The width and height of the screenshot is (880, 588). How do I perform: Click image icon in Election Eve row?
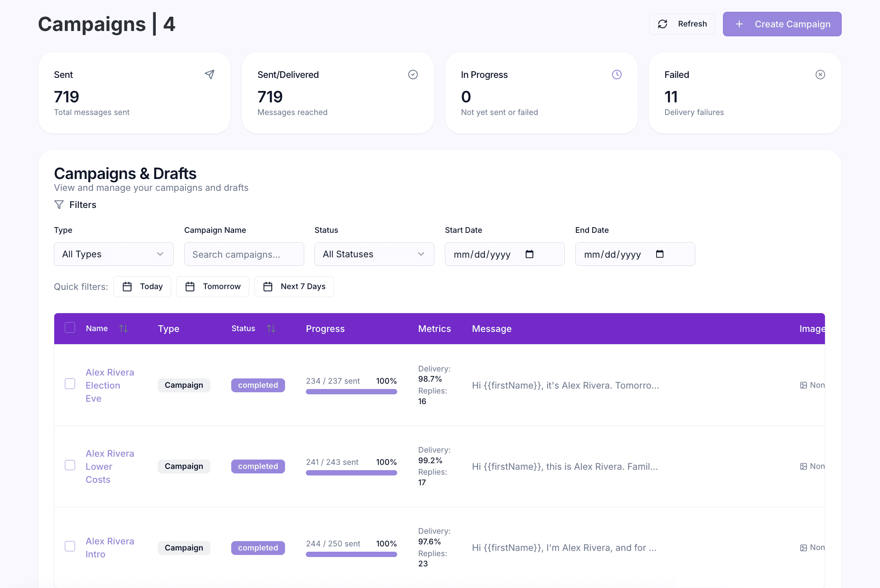[x=803, y=385]
